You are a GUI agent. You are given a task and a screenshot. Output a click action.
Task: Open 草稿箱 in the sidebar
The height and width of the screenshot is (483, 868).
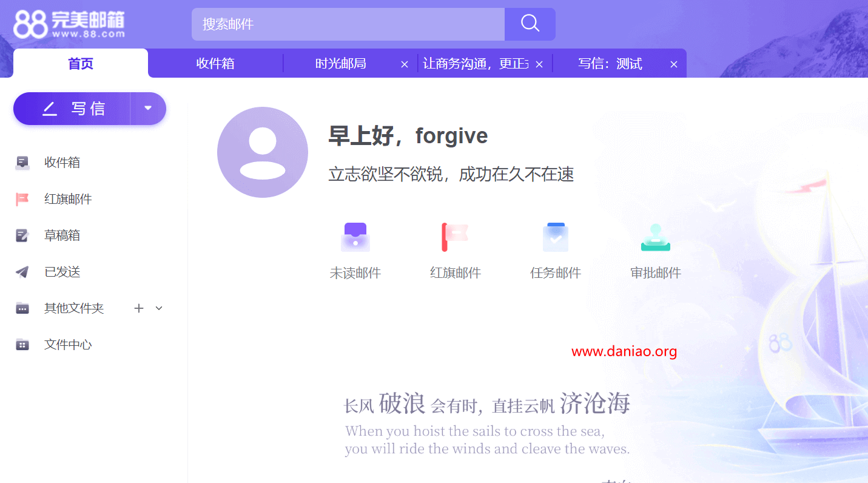pos(62,235)
